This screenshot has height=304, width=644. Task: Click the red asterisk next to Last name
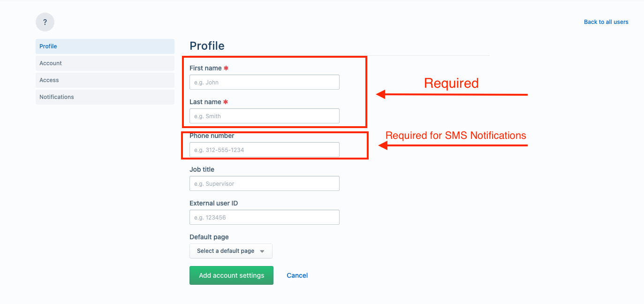[x=226, y=102]
